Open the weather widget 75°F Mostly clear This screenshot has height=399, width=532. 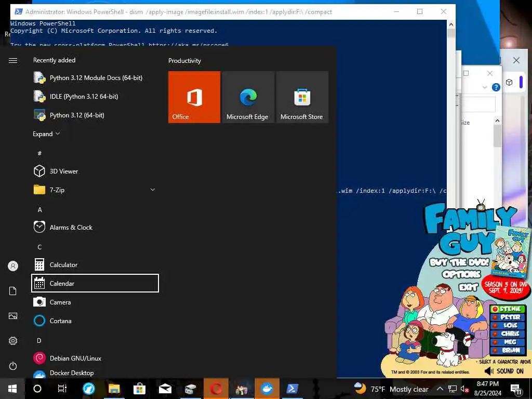(391, 389)
